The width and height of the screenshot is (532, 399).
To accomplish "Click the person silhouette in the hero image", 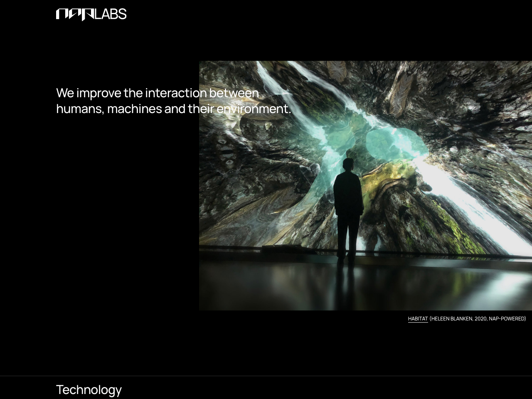I will tap(349, 204).
